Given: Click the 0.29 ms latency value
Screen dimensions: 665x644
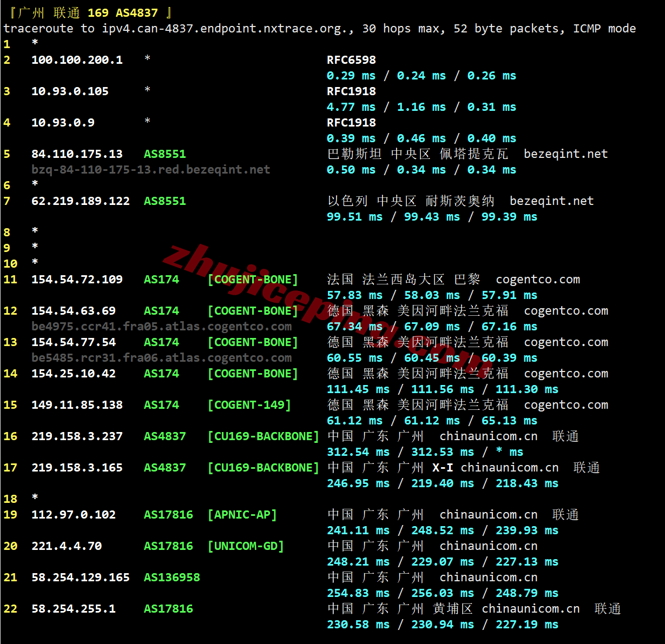Looking at the screenshot, I should [x=351, y=76].
